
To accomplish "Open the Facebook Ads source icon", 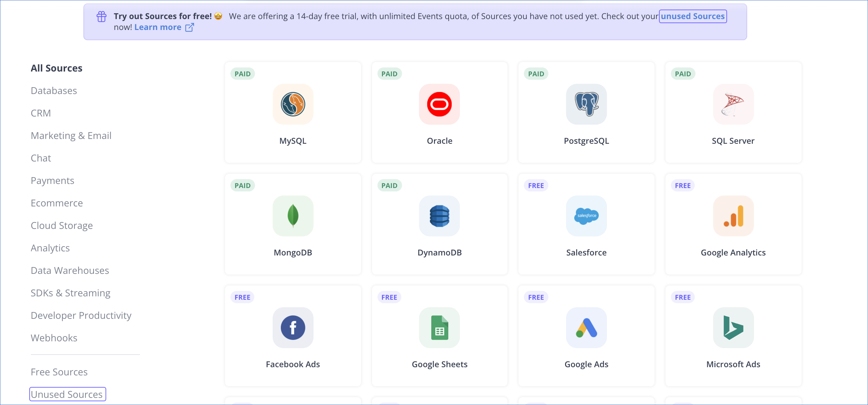I will point(293,327).
